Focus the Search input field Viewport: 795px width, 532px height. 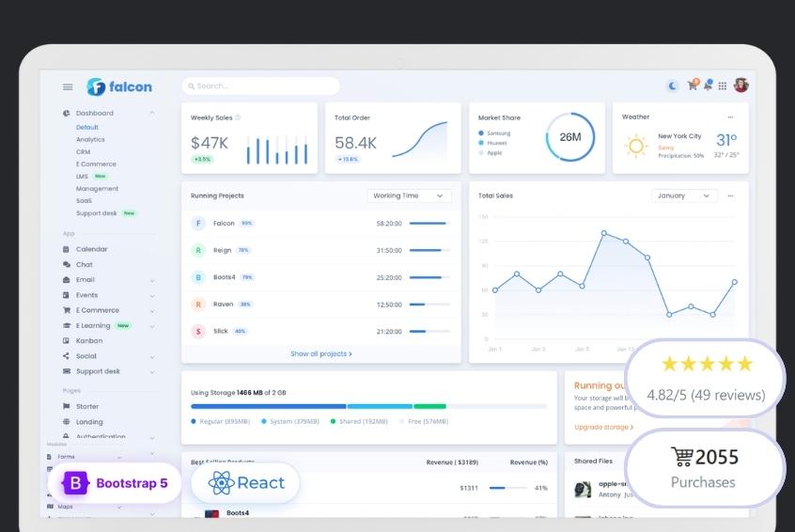[260, 86]
